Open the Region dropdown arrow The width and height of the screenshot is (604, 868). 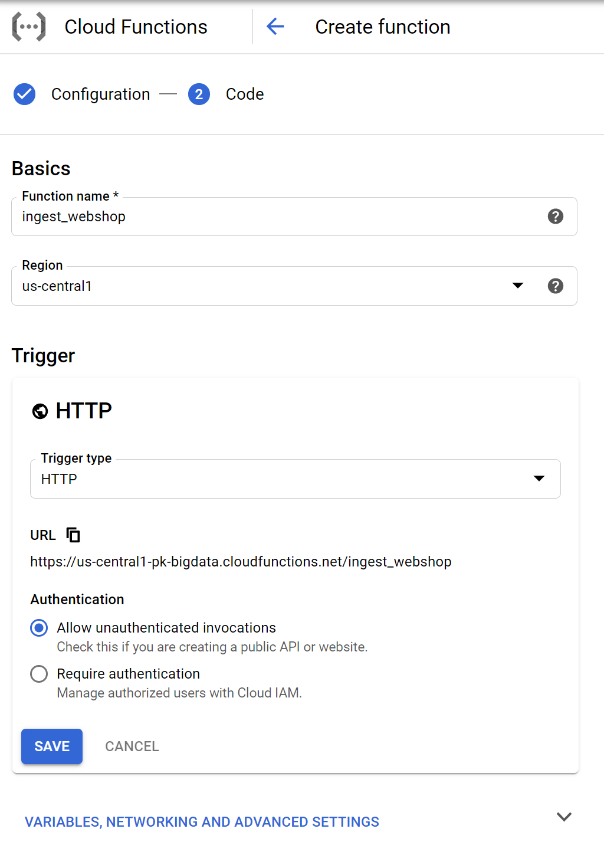pos(518,286)
